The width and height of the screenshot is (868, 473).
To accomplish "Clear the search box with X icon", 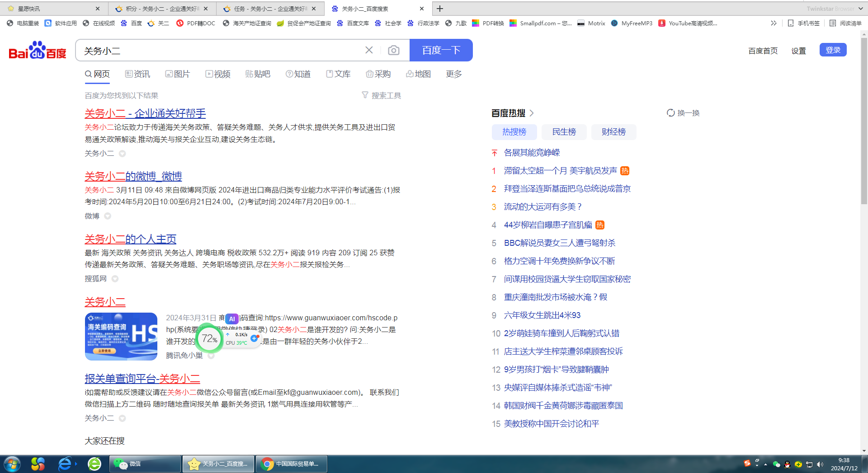I will (369, 50).
